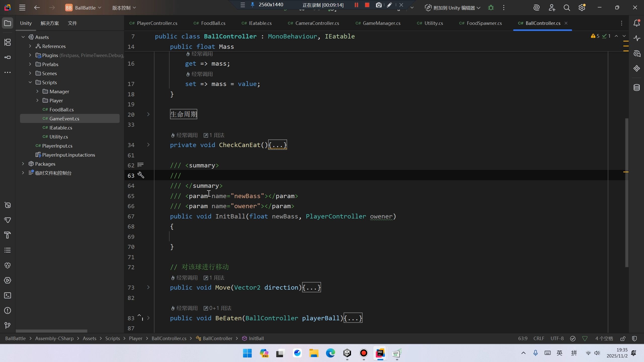
Task: Open the Terminal tool window icon
Action: click(8, 295)
